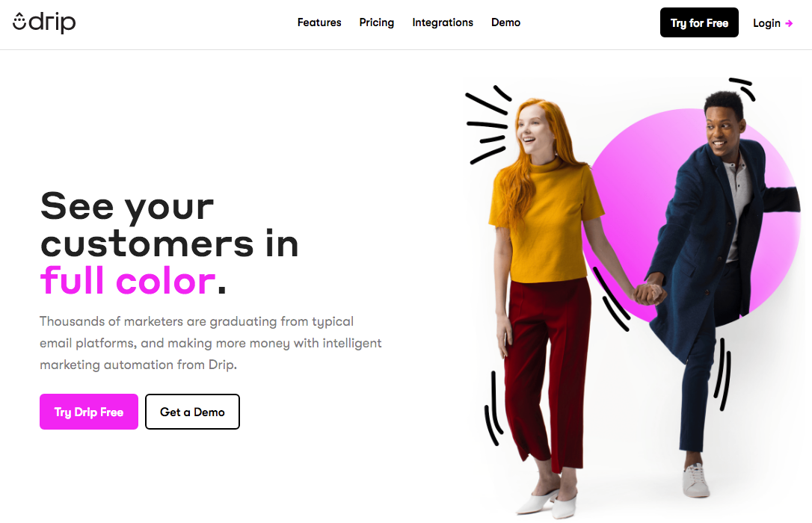
Task: Click the drip wordmark in the header
Action: pyautogui.click(x=52, y=22)
